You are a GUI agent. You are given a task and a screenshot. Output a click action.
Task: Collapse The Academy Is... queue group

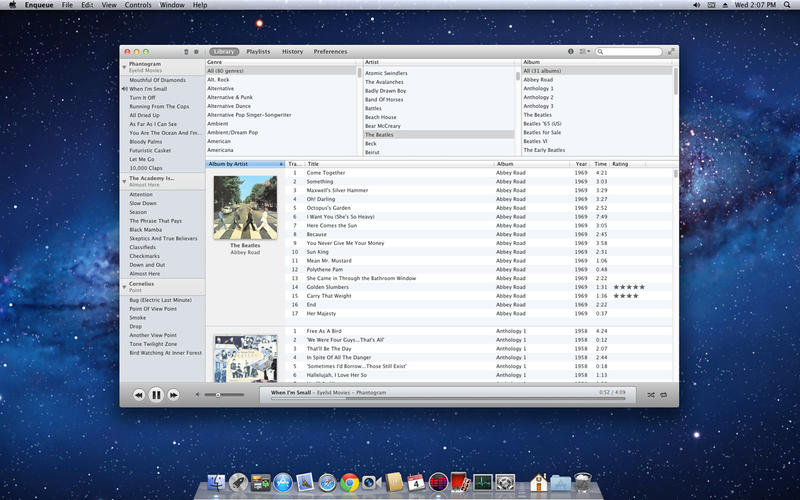(x=124, y=181)
